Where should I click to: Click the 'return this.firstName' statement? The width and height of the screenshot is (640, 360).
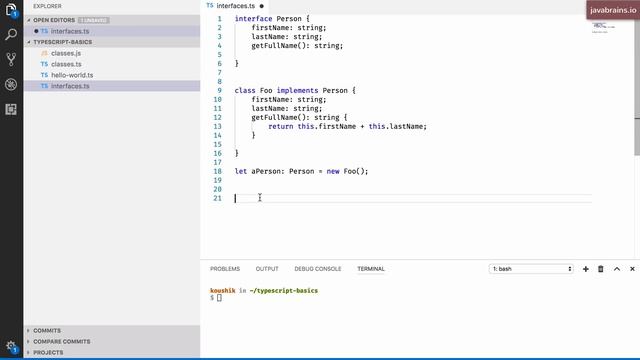click(x=347, y=127)
